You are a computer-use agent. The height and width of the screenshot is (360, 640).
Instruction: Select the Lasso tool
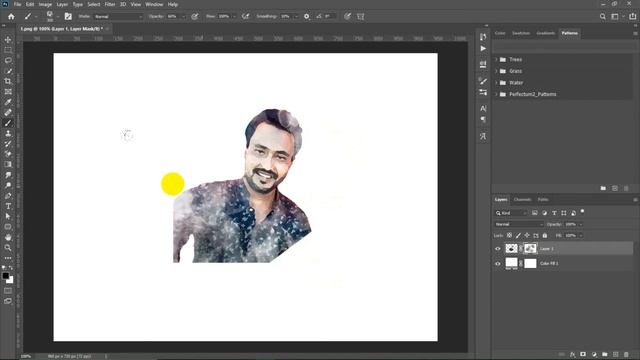(x=8, y=60)
